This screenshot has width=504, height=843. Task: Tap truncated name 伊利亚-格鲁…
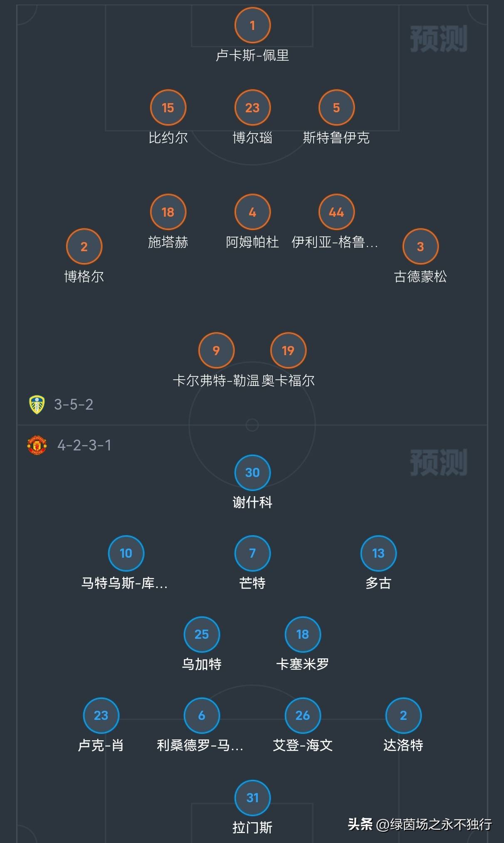click(335, 242)
